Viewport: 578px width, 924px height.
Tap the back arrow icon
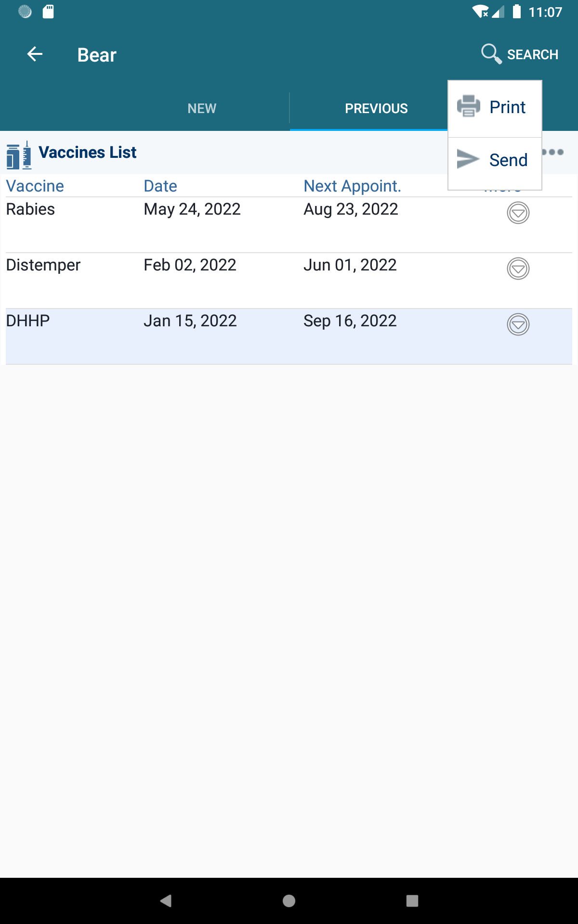click(x=35, y=54)
